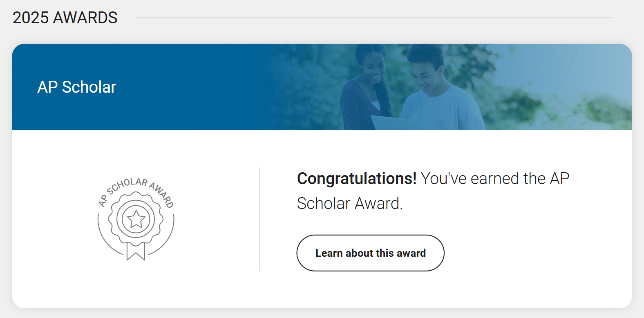Click the Learn about this award button
This screenshot has height=318, width=644.
[370, 253]
